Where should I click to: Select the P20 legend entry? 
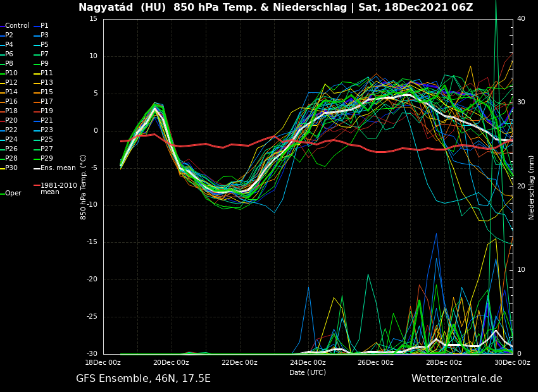11,121
